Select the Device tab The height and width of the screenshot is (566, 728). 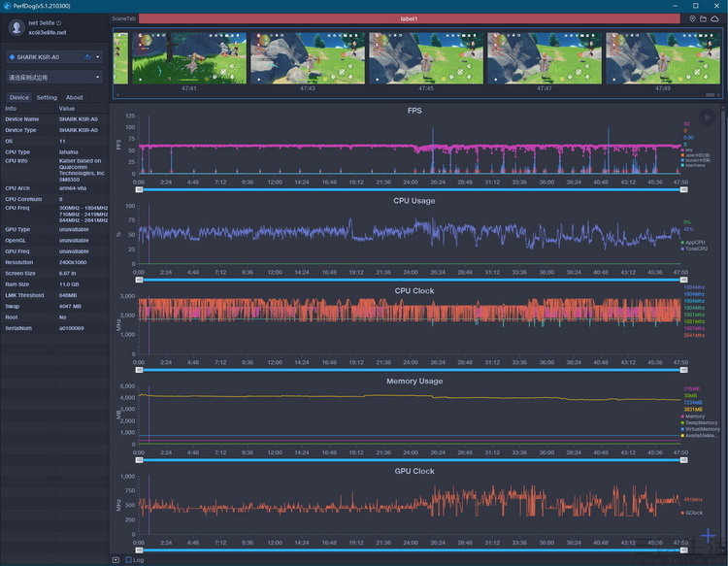pyautogui.click(x=19, y=97)
